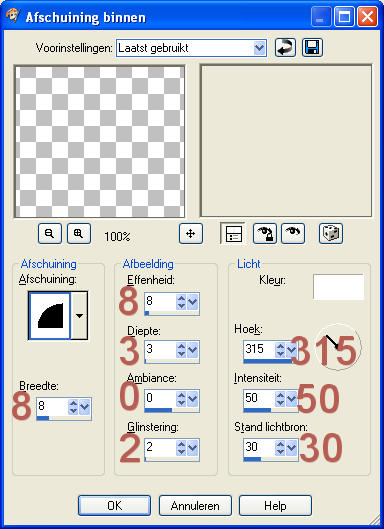Save preset with floppy disk icon

(x=312, y=48)
